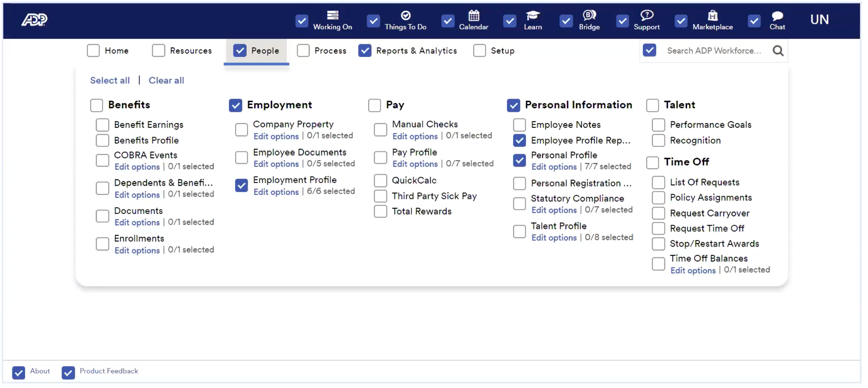Click the search magnifier icon

(778, 50)
